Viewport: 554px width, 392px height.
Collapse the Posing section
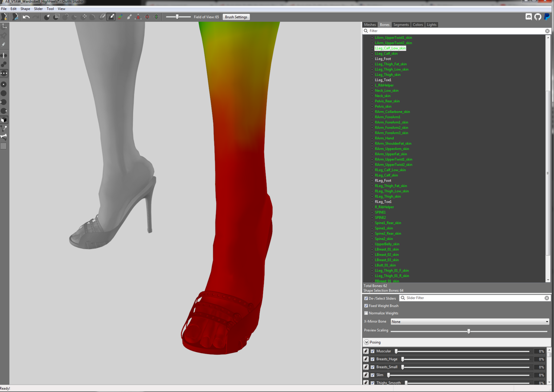[x=367, y=342]
